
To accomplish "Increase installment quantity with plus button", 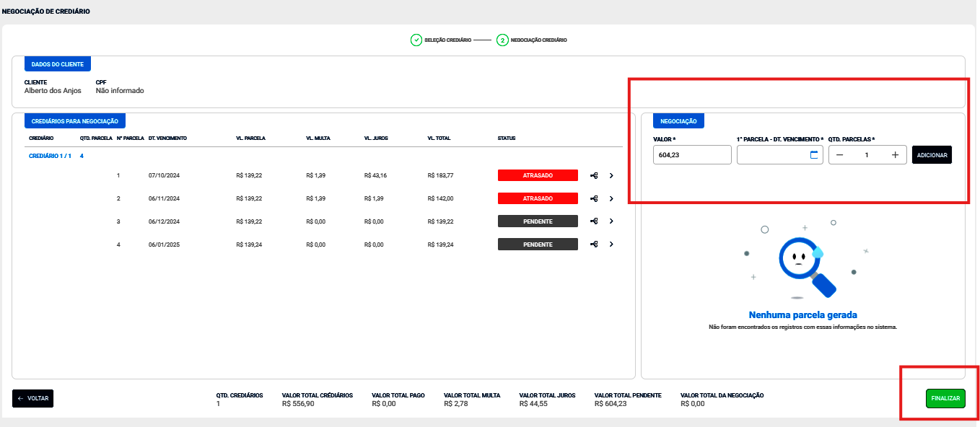I will pyautogui.click(x=895, y=155).
